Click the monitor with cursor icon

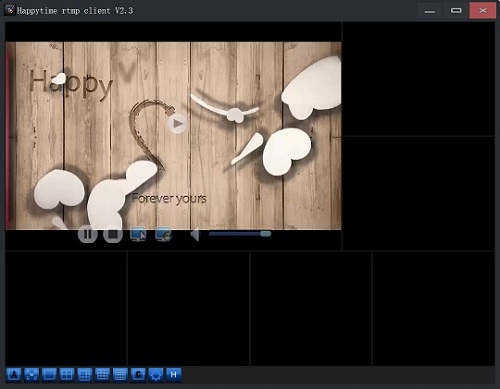click(138, 234)
